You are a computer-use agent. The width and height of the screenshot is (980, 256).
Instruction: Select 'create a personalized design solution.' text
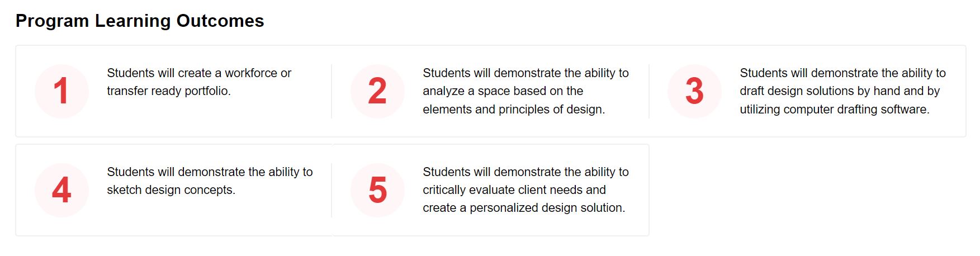524,208
